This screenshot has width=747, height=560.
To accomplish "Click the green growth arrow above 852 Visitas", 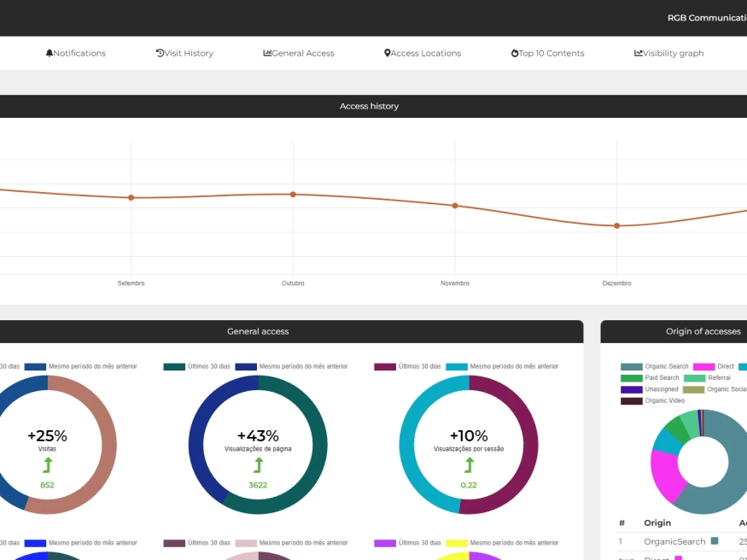I will (47, 466).
